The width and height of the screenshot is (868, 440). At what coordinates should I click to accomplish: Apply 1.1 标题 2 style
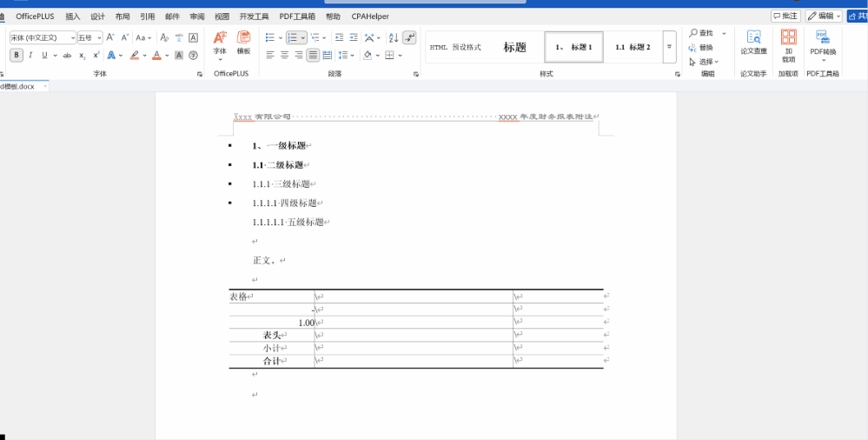633,47
